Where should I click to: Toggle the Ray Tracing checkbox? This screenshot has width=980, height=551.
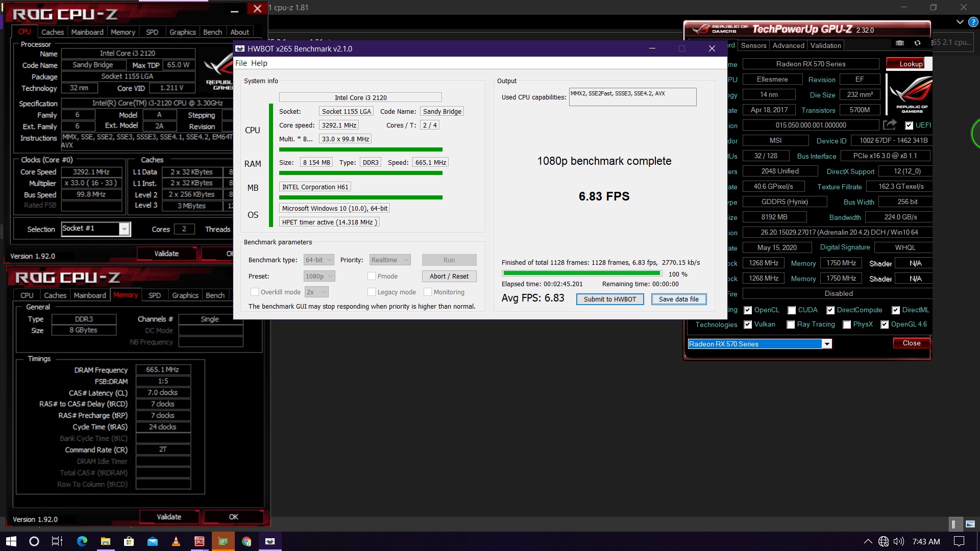(791, 324)
